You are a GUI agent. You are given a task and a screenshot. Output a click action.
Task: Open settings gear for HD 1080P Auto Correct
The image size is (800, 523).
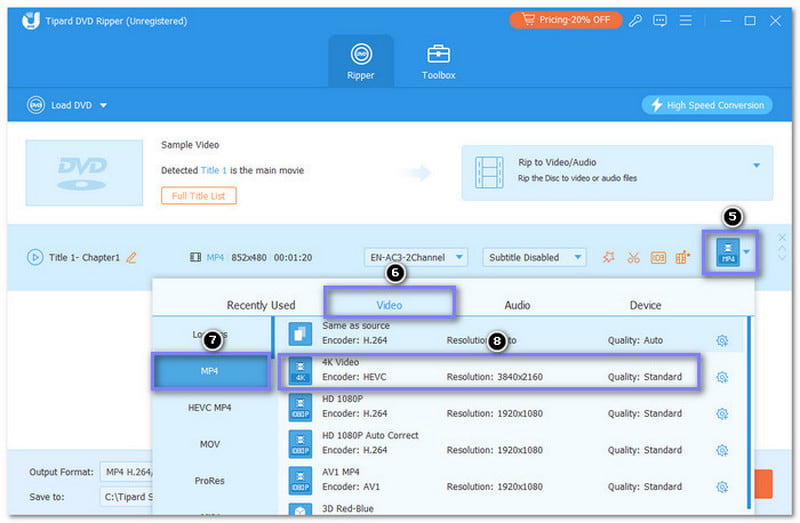click(x=722, y=451)
